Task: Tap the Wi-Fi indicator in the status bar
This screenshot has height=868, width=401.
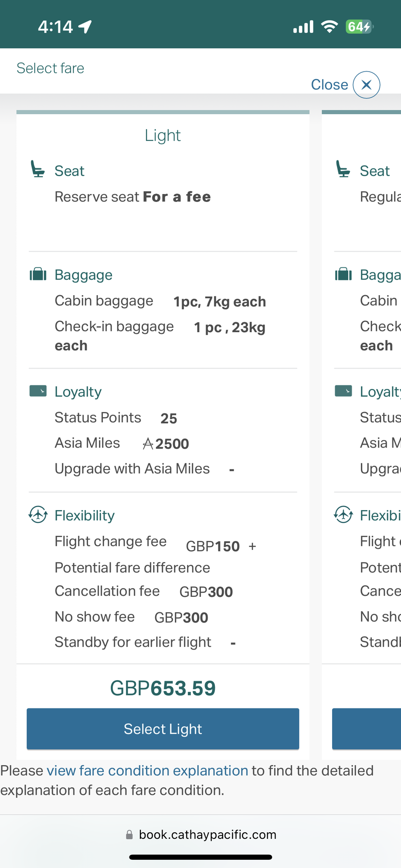Action: 329,26
